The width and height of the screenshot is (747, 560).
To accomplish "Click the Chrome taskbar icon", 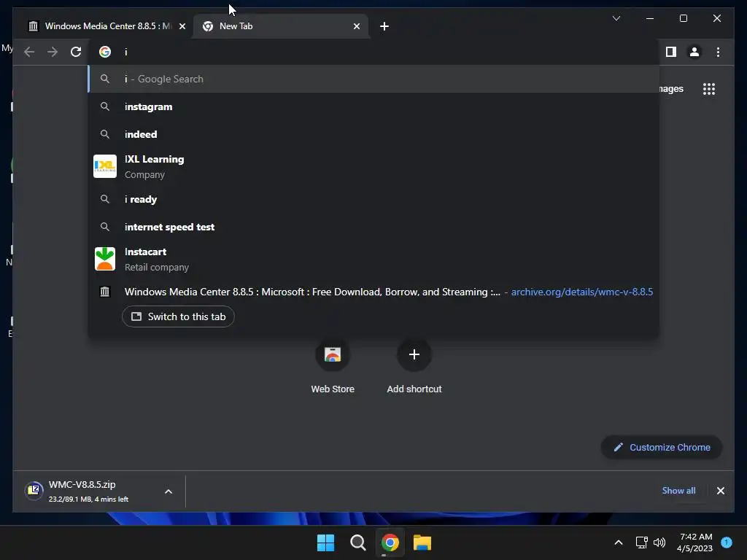I will 390,542.
